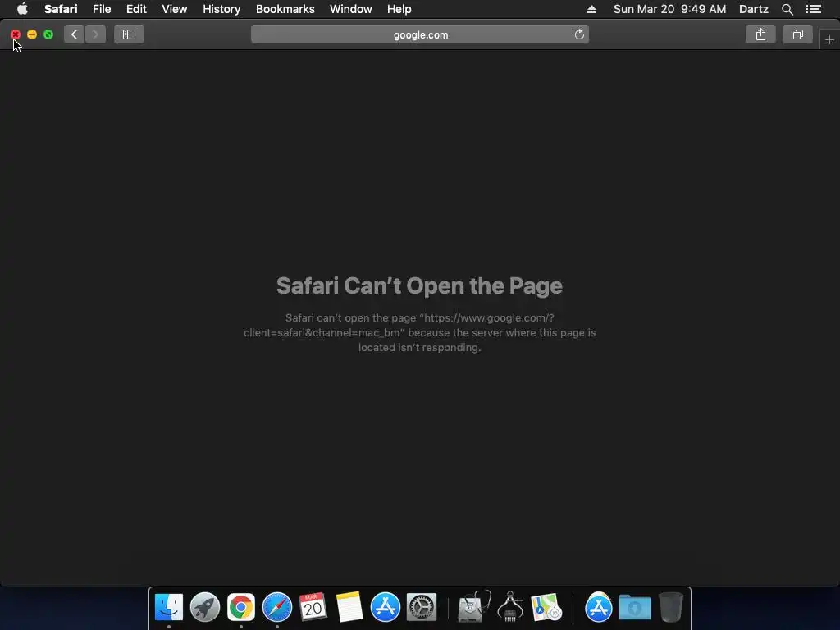Click the "Safari Can't Open the Page" heading
This screenshot has height=630, width=840.
(419, 285)
